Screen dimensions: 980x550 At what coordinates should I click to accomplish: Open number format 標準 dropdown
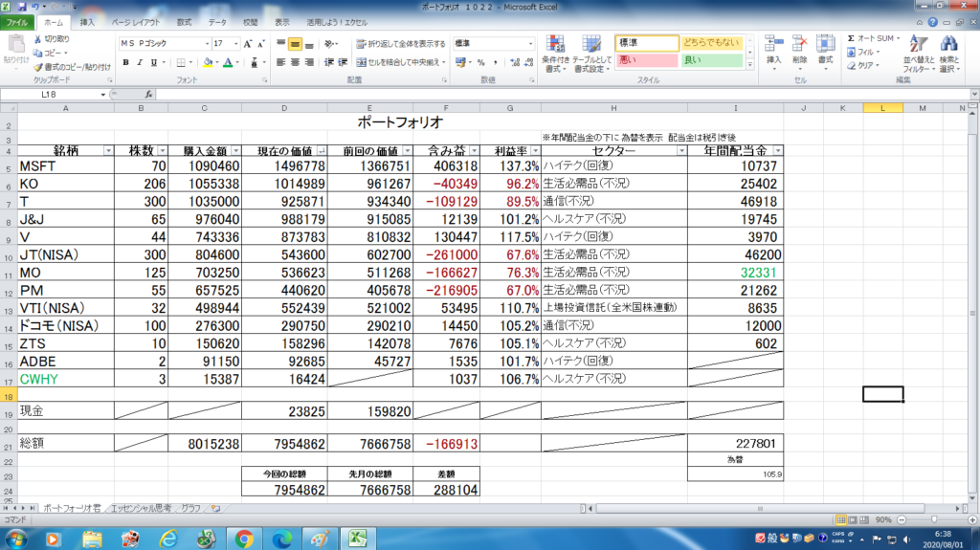pos(530,44)
